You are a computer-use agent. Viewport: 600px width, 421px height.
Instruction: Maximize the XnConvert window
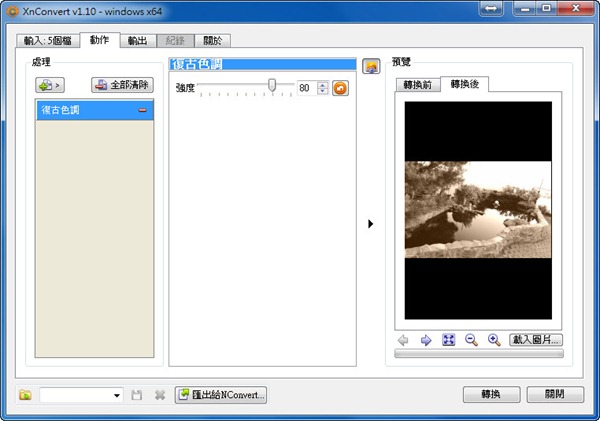coord(546,8)
